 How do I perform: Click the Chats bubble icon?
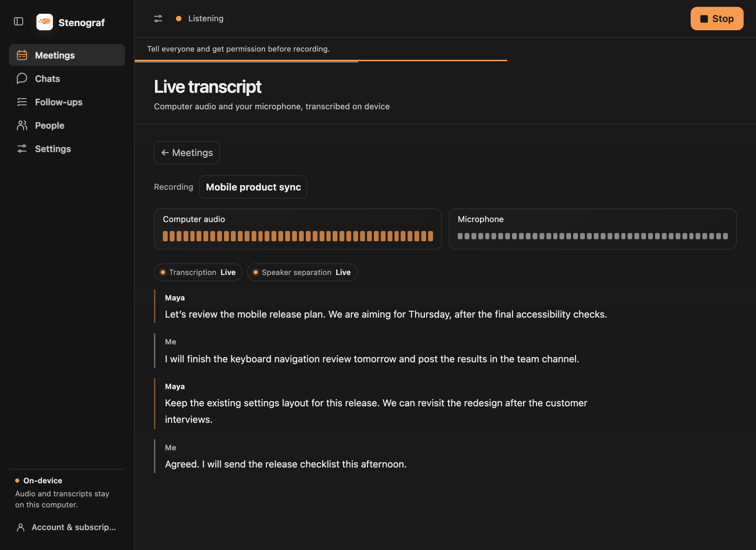(22, 78)
